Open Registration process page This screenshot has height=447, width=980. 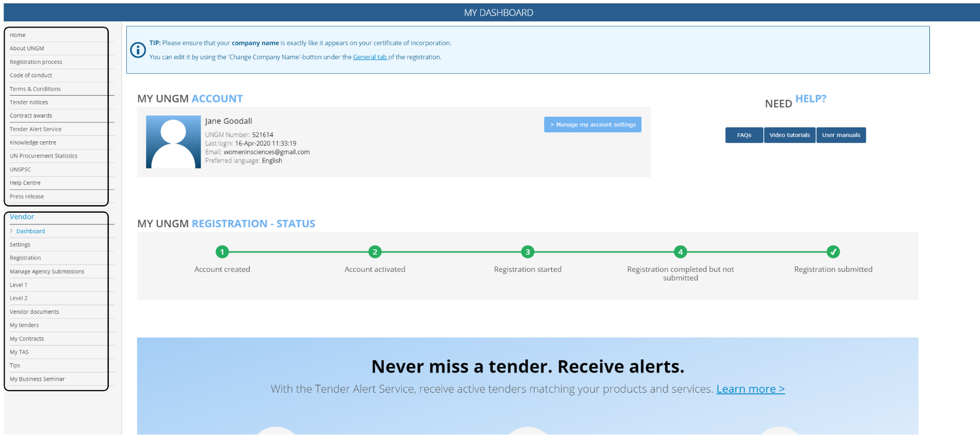36,62
